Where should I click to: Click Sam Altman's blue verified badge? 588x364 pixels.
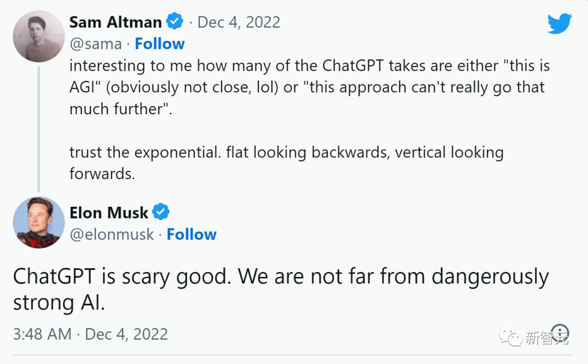tap(175, 22)
